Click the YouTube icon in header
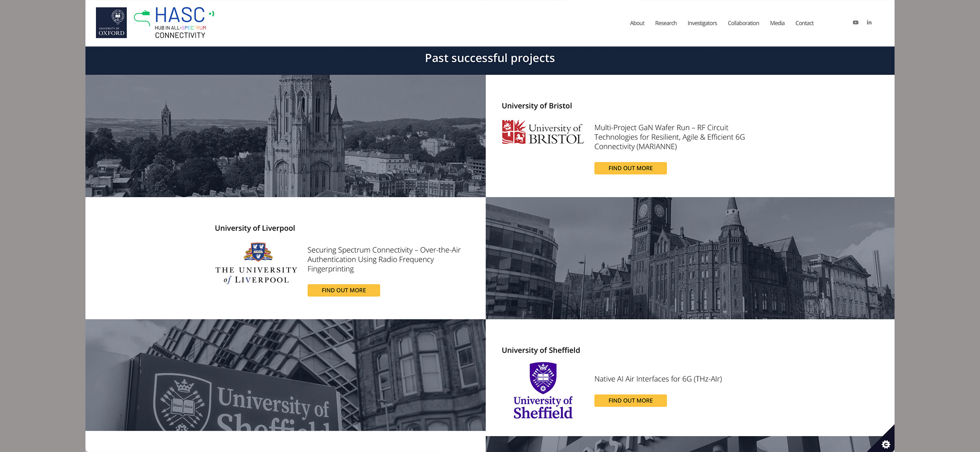 [x=855, y=23]
